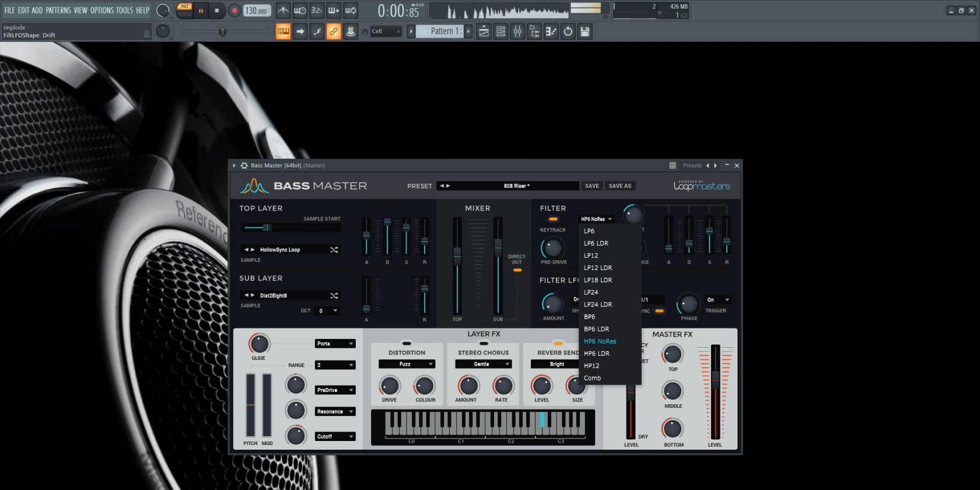Click the note/clip grouping stamp icon

(x=351, y=32)
